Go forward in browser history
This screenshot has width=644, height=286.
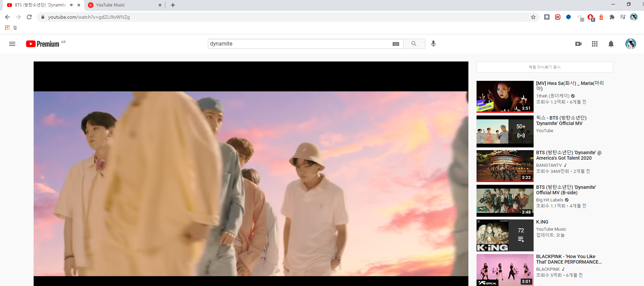pyautogui.click(x=18, y=17)
